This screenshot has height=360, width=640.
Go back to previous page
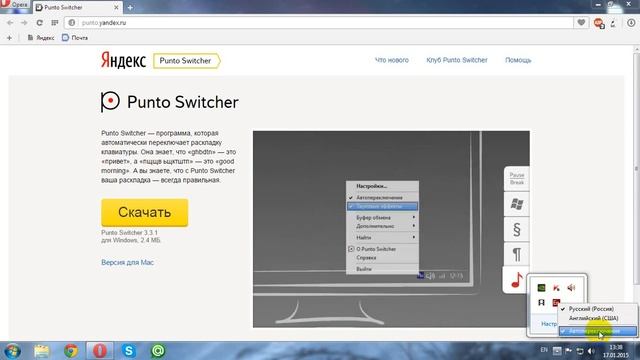coord(10,23)
